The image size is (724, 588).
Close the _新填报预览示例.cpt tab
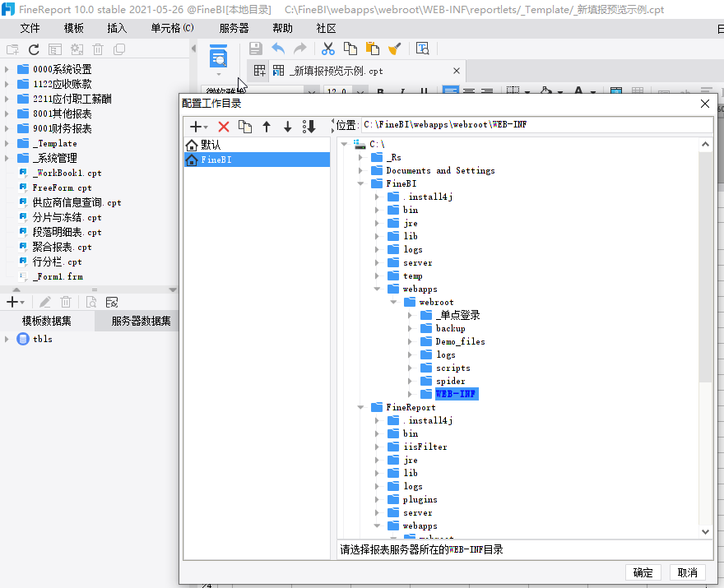point(457,71)
